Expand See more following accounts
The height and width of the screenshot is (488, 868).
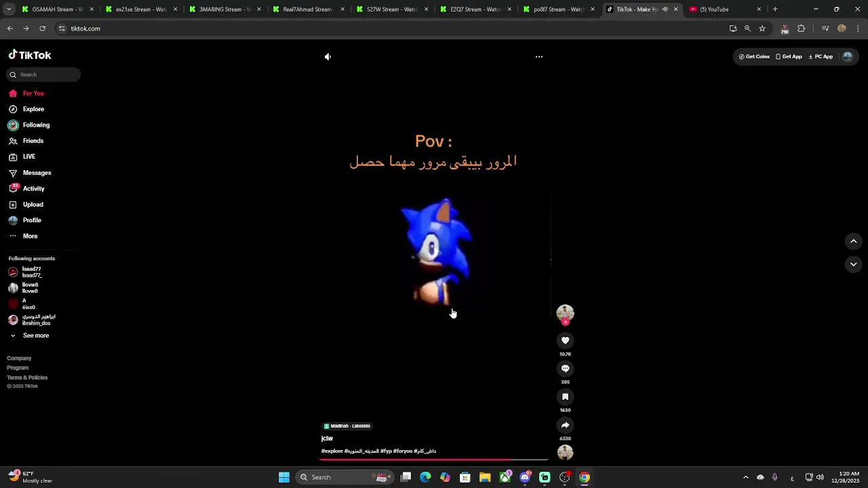point(29,335)
